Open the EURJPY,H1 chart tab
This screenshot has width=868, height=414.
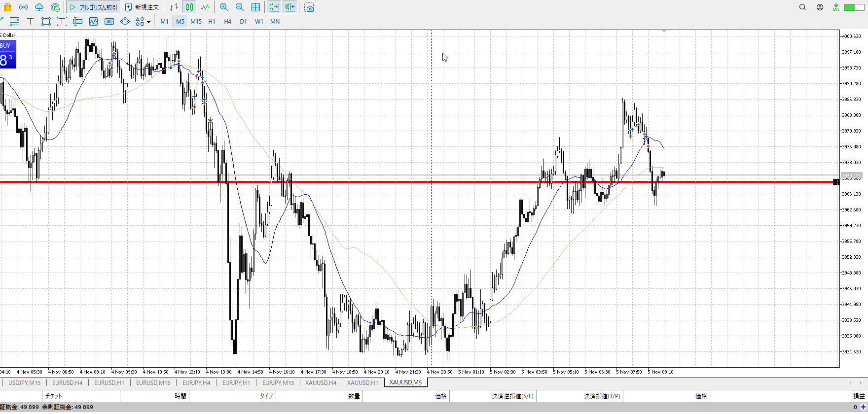coord(236,382)
